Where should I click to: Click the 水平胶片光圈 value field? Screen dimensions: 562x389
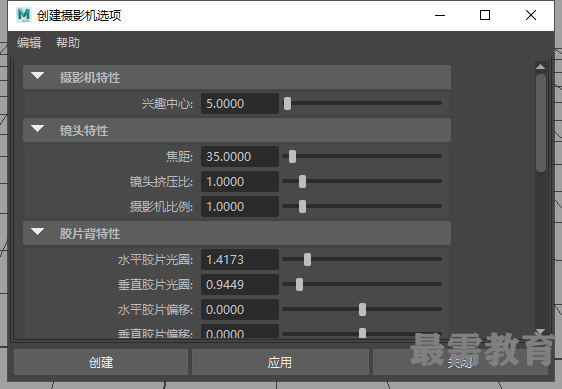point(240,260)
